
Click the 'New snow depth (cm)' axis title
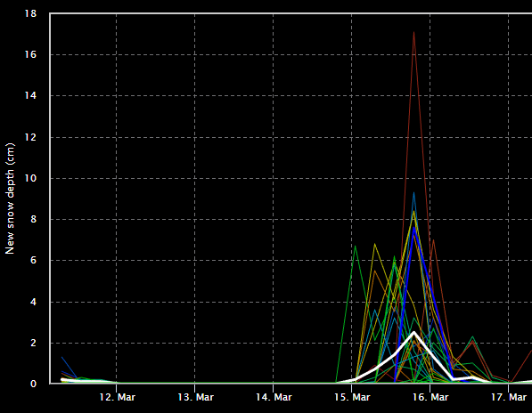tap(10, 198)
